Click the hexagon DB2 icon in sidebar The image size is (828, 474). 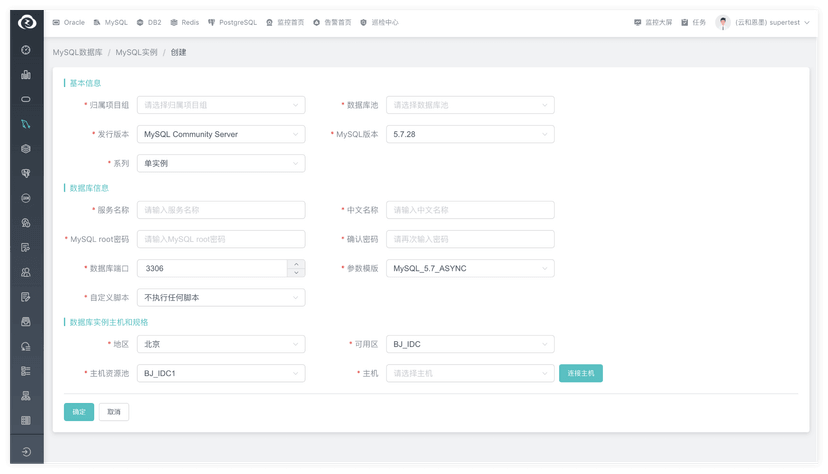coord(26,149)
